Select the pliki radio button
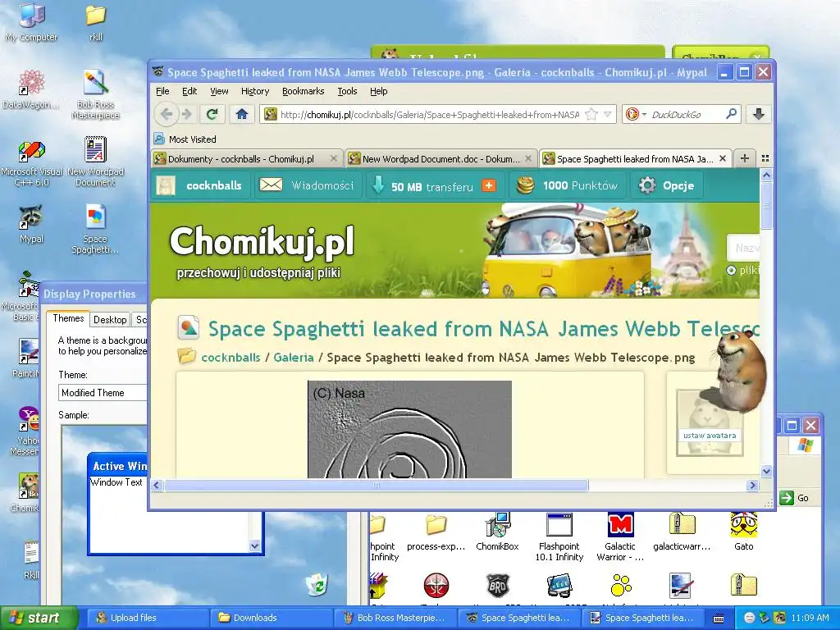This screenshot has height=630, width=840. tap(731, 271)
